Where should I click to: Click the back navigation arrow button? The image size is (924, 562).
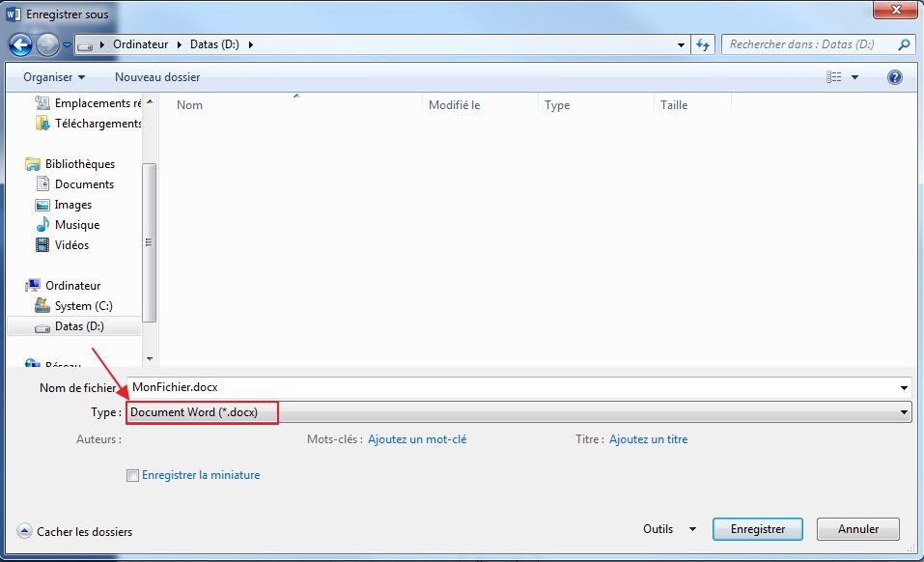(21, 44)
